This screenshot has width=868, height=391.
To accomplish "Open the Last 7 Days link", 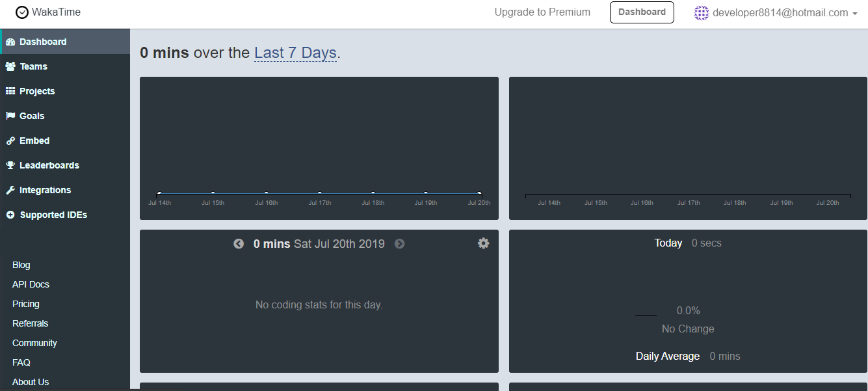I will [x=295, y=53].
